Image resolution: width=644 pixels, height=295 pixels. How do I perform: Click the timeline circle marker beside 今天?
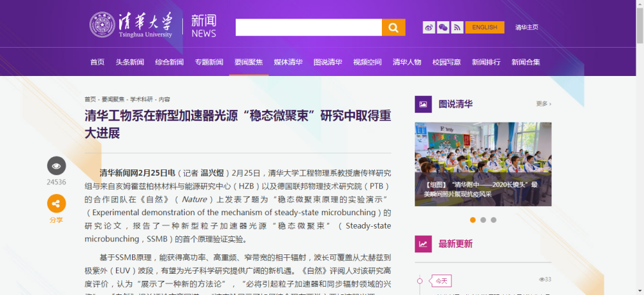(x=419, y=281)
